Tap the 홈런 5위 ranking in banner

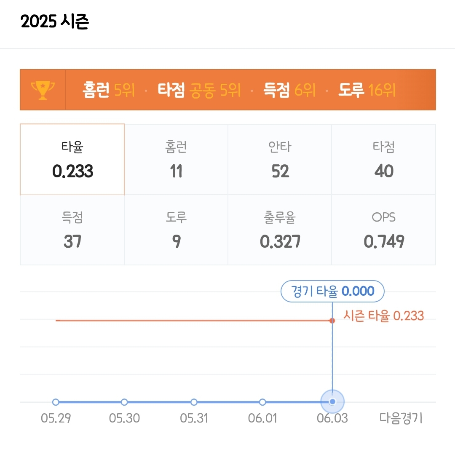point(108,90)
